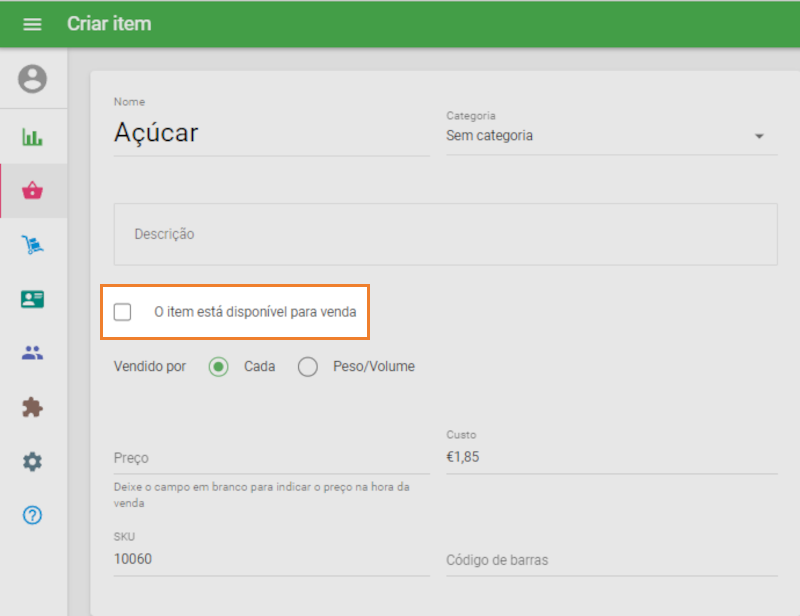Select the 'Cada' radio button
The width and height of the screenshot is (800, 616).
click(x=219, y=367)
